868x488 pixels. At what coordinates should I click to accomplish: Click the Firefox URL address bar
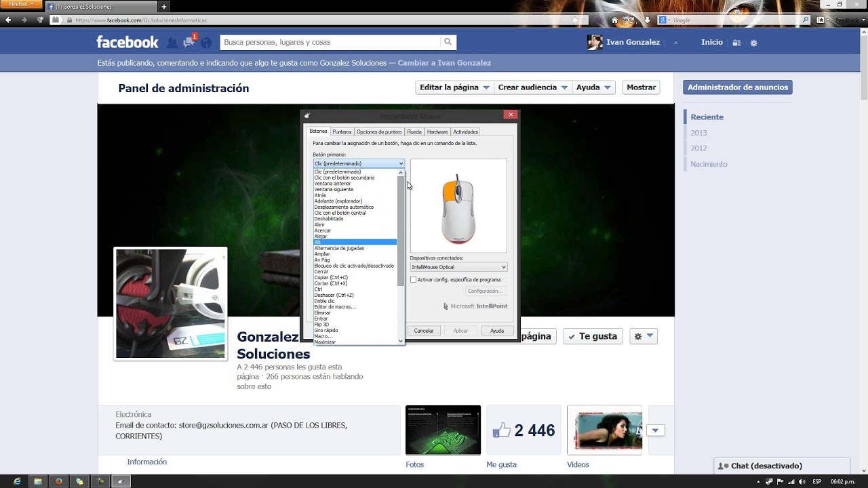pos(319,20)
